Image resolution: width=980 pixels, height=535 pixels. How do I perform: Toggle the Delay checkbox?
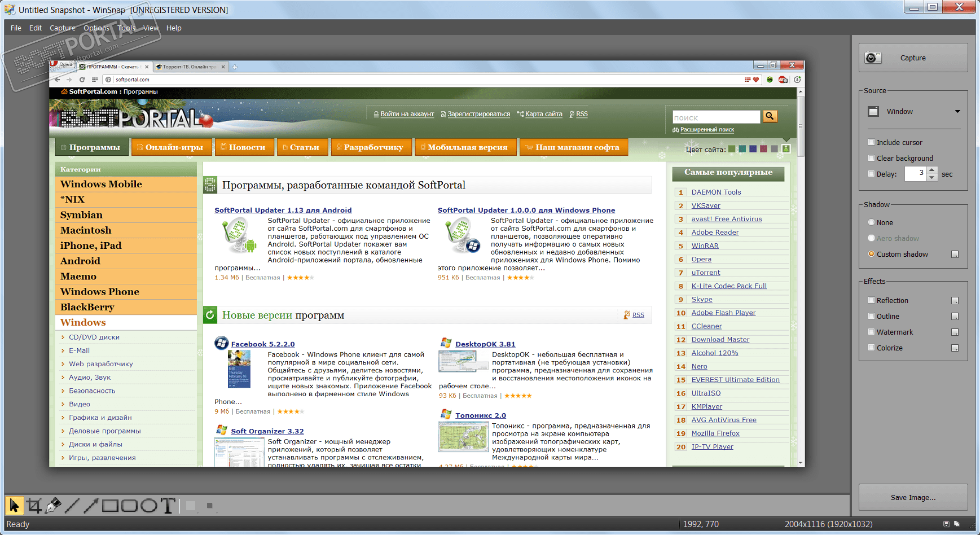(x=872, y=174)
